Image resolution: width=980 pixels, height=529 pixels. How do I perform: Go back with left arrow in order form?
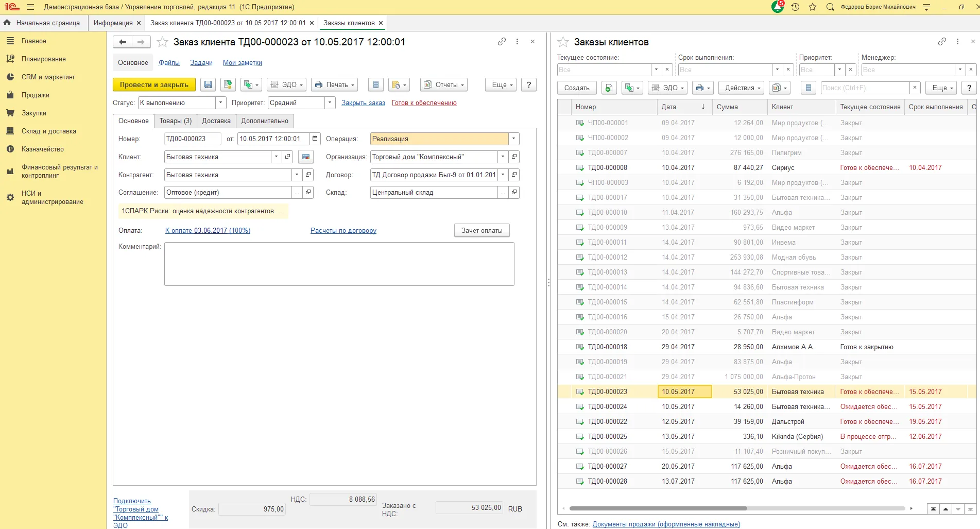click(x=123, y=42)
